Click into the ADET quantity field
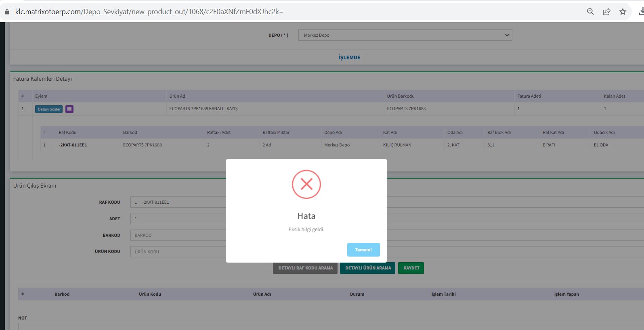Viewport: 644px width, 330px height. 178,219
